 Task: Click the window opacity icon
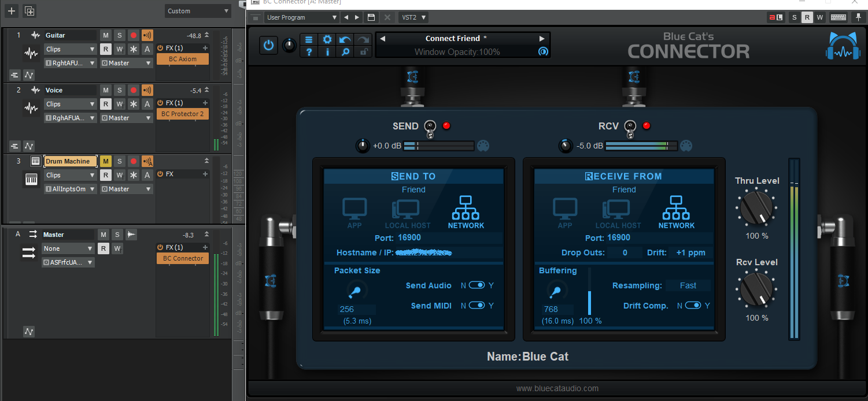tap(542, 51)
